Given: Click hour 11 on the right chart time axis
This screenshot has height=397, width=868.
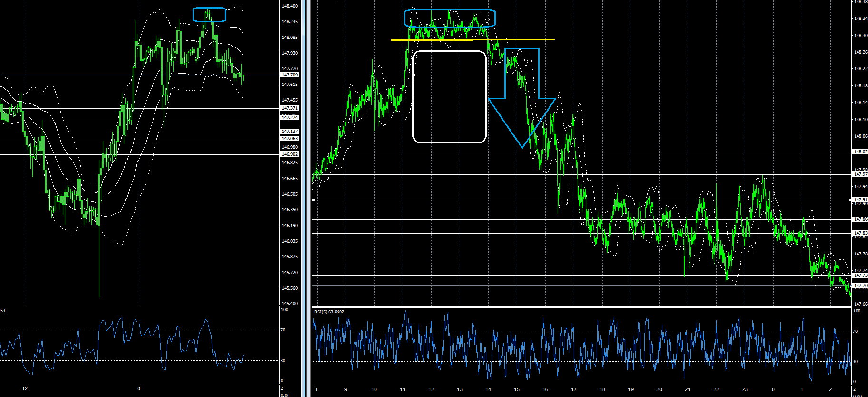Looking at the screenshot, I should tap(403, 389).
